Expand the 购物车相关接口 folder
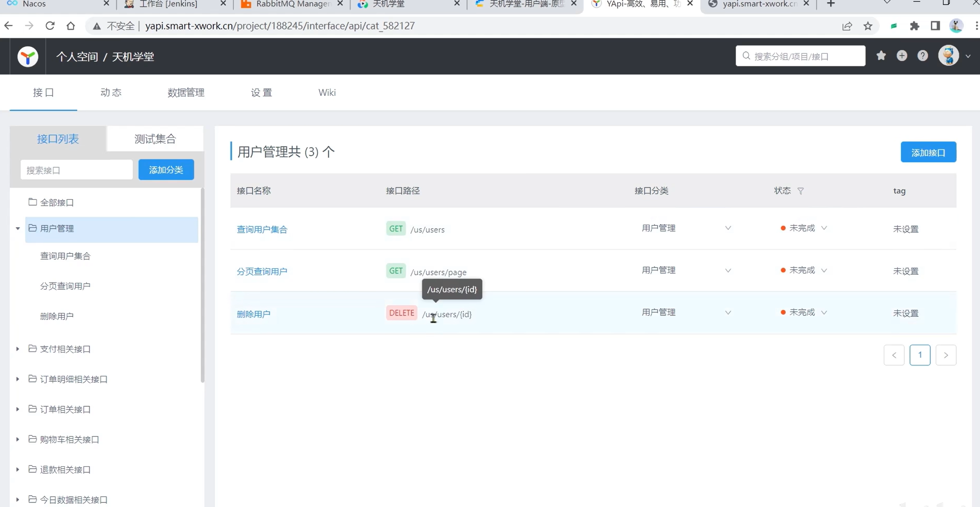Image resolution: width=980 pixels, height=507 pixels. (18, 439)
